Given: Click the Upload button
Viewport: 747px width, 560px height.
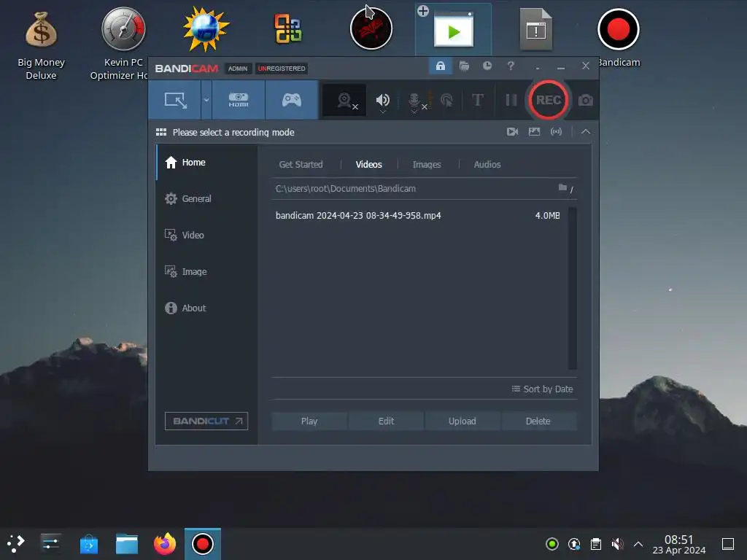Looking at the screenshot, I should point(462,421).
